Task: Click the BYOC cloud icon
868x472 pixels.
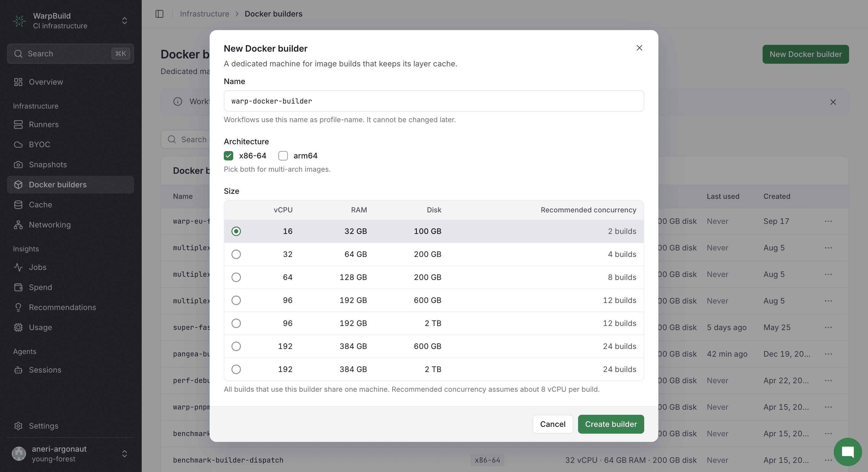Action: click(x=18, y=145)
